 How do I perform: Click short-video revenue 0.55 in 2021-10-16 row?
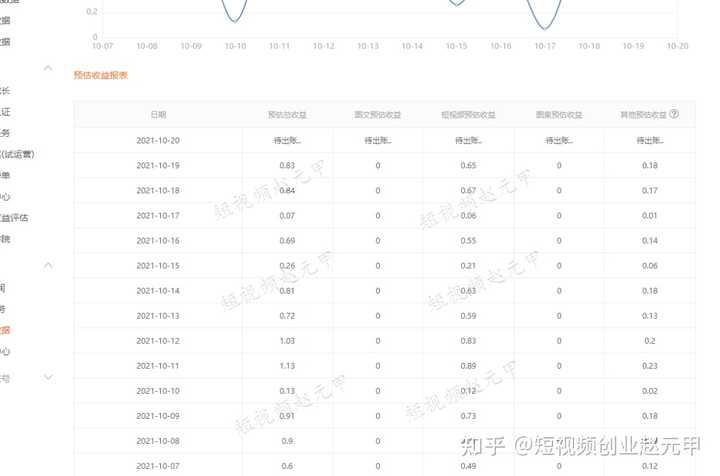468,241
